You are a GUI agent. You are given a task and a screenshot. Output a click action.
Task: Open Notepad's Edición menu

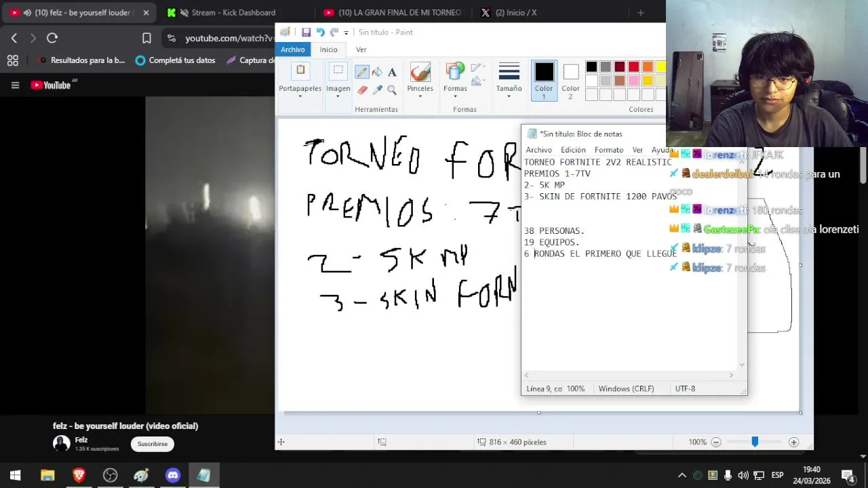pos(573,150)
